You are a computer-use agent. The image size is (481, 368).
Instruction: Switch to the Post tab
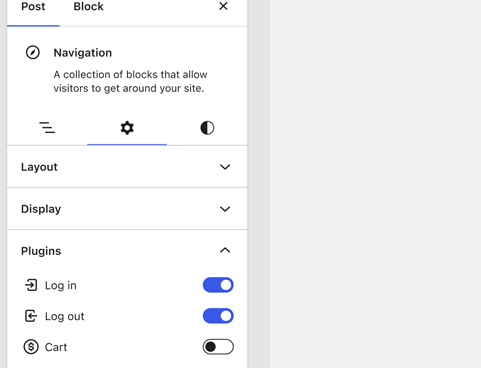click(x=33, y=6)
